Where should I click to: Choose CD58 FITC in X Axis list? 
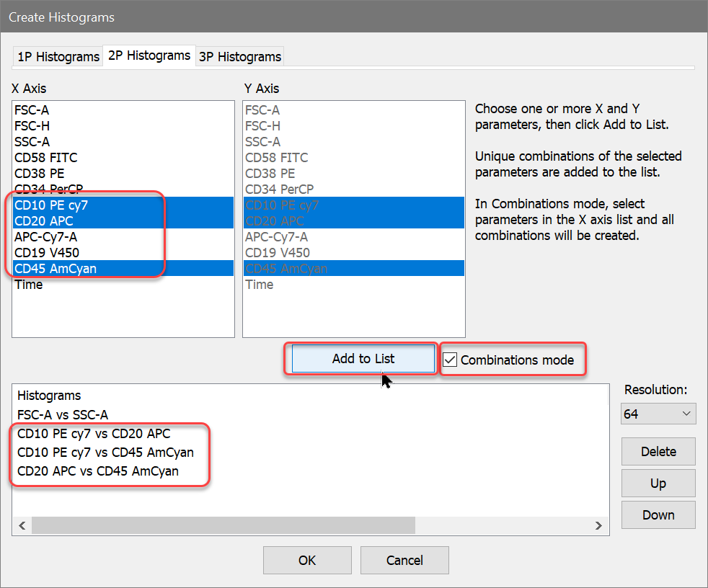pos(46,158)
